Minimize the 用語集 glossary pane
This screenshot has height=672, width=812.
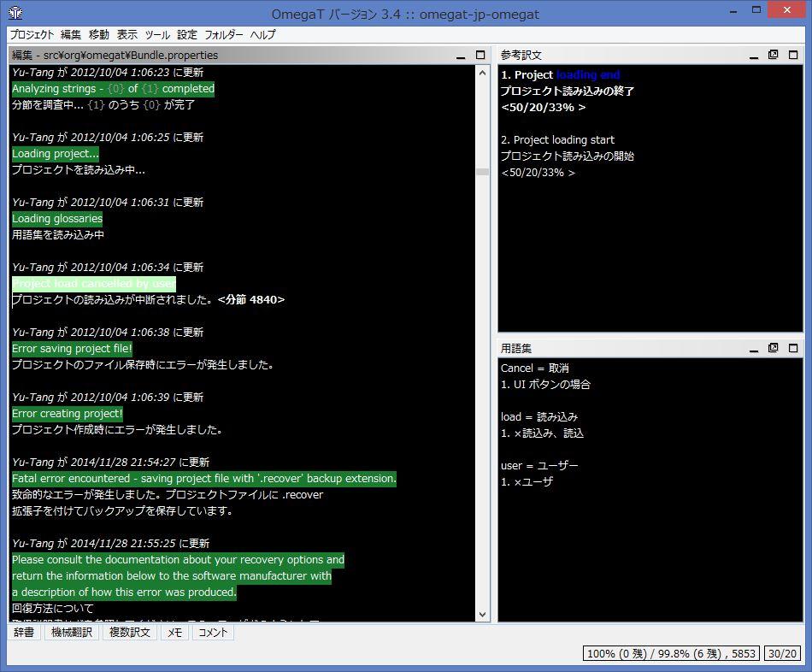click(x=754, y=349)
